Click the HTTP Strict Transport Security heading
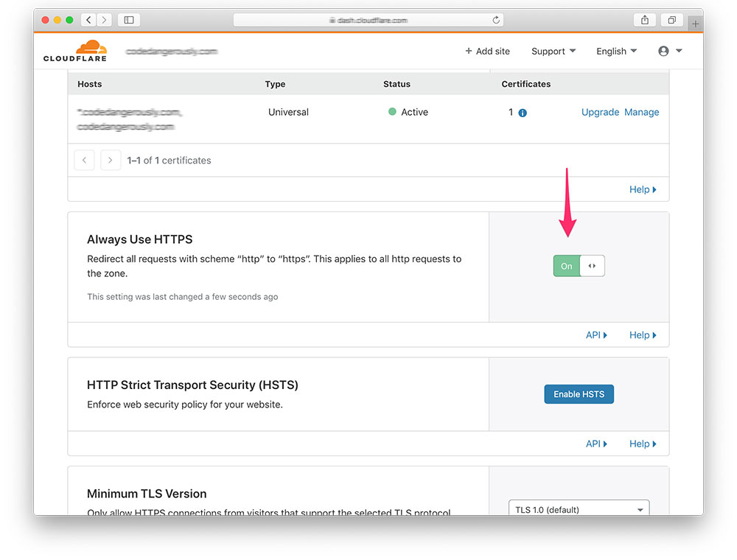 click(x=192, y=385)
